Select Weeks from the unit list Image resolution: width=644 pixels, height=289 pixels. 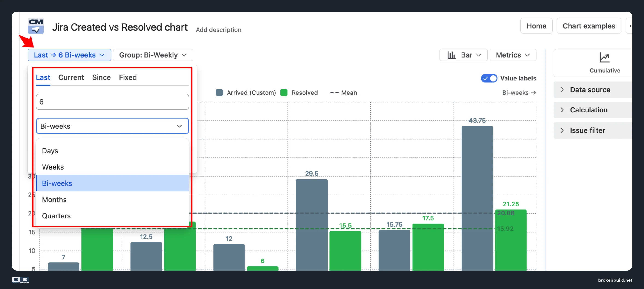tap(113, 167)
